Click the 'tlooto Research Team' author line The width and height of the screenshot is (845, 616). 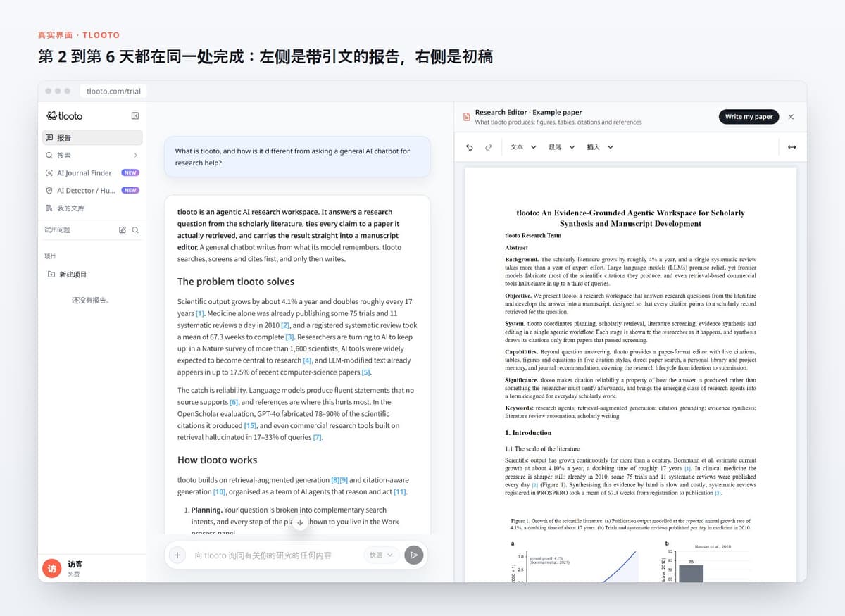(x=533, y=235)
